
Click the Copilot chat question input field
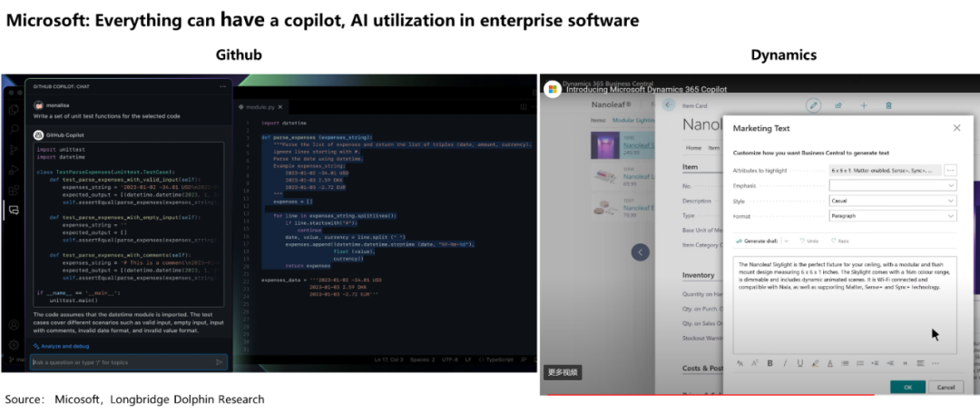point(122,362)
